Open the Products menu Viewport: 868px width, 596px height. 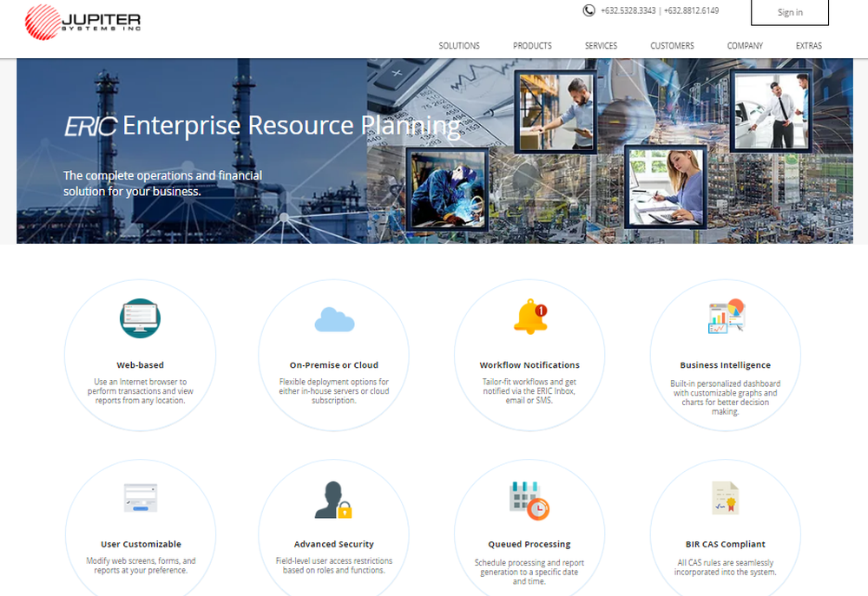[532, 46]
